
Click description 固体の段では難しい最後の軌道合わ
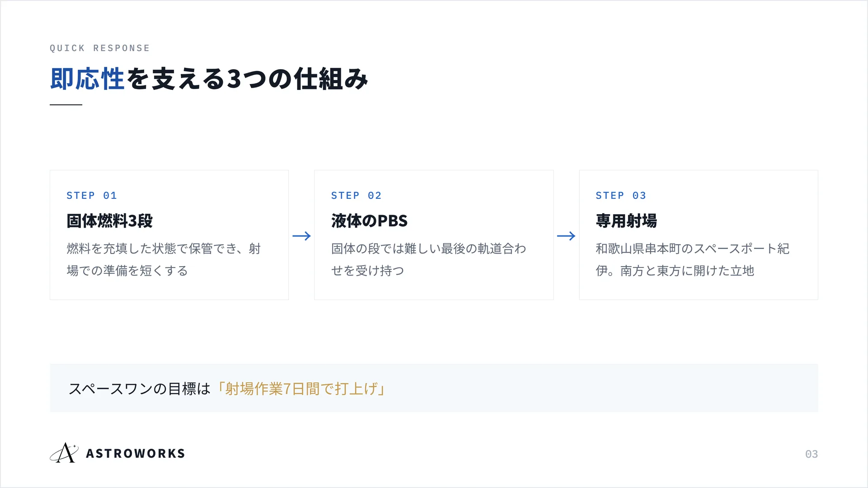(x=429, y=249)
